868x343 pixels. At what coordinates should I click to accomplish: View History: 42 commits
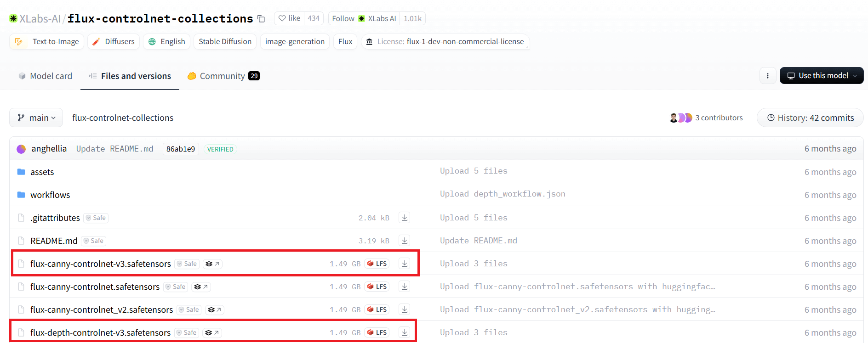pos(810,118)
